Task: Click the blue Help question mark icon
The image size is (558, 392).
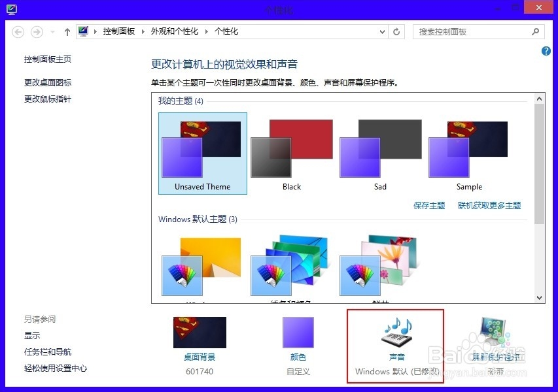Action: 546,51
